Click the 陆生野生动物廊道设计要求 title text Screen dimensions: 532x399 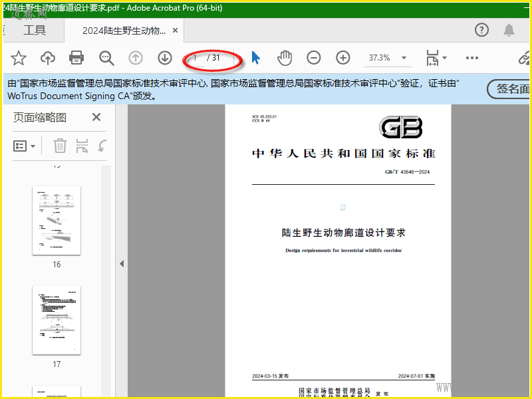pos(343,233)
